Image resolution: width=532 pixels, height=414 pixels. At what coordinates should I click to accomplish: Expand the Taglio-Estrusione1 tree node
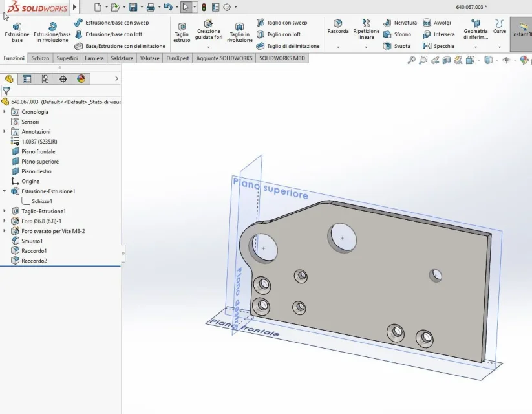point(5,211)
